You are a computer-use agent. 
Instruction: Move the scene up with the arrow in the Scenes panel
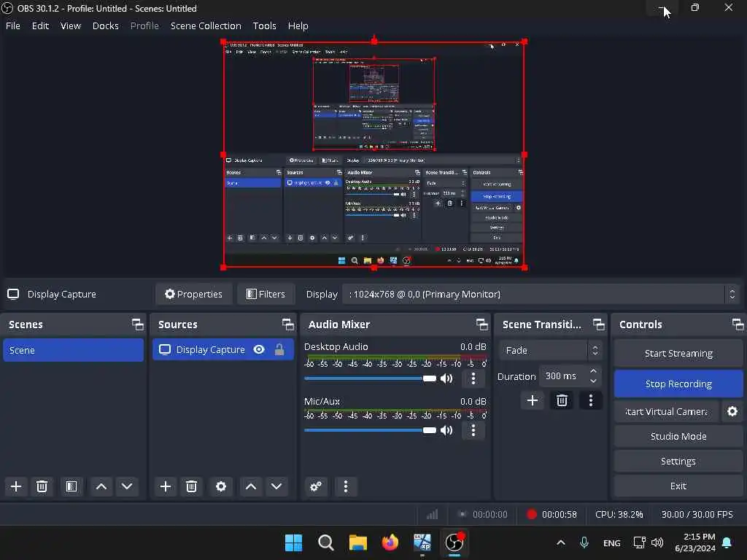[x=101, y=486]
